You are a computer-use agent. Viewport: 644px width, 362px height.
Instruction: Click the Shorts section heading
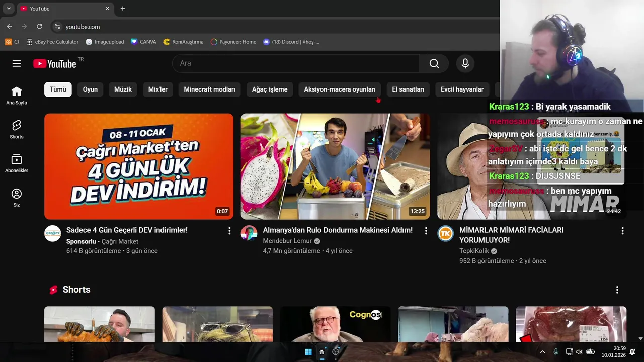pyautogui.click(x=76, y=290)
